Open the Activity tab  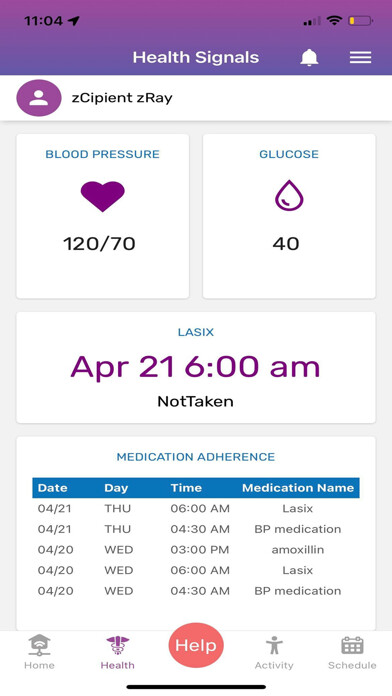[274, 652]
